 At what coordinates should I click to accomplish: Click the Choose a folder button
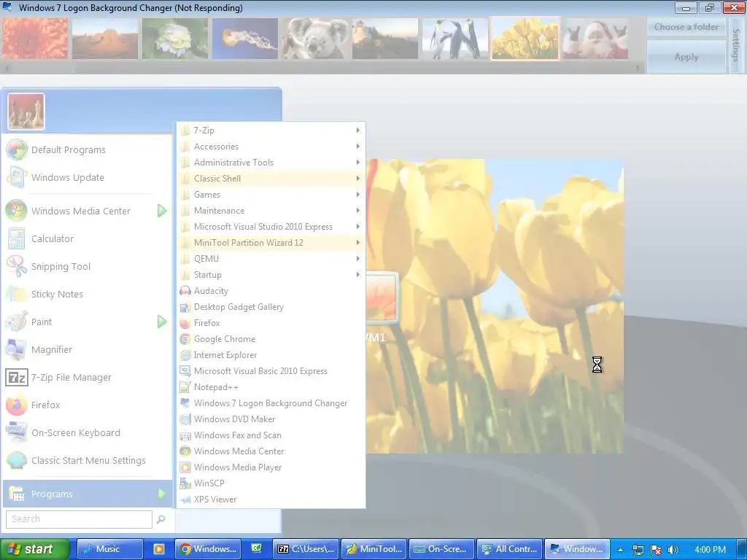tap(686, 27)
